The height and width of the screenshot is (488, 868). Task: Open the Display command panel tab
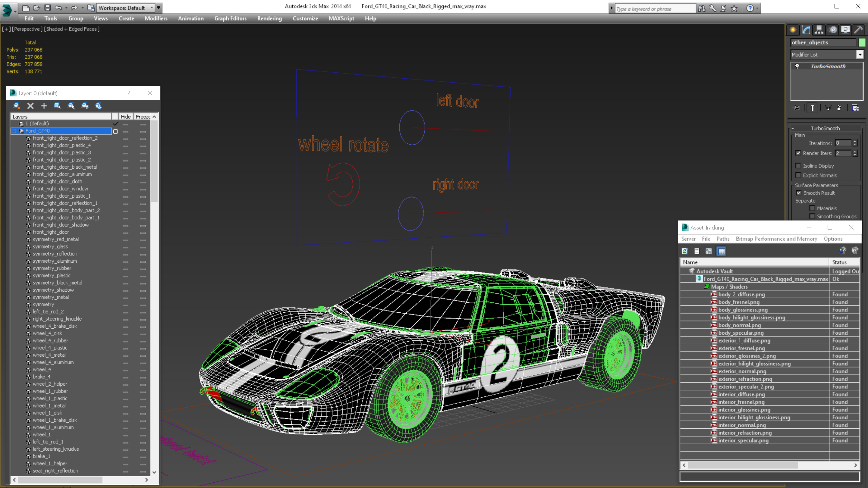(x=845, y=30)
